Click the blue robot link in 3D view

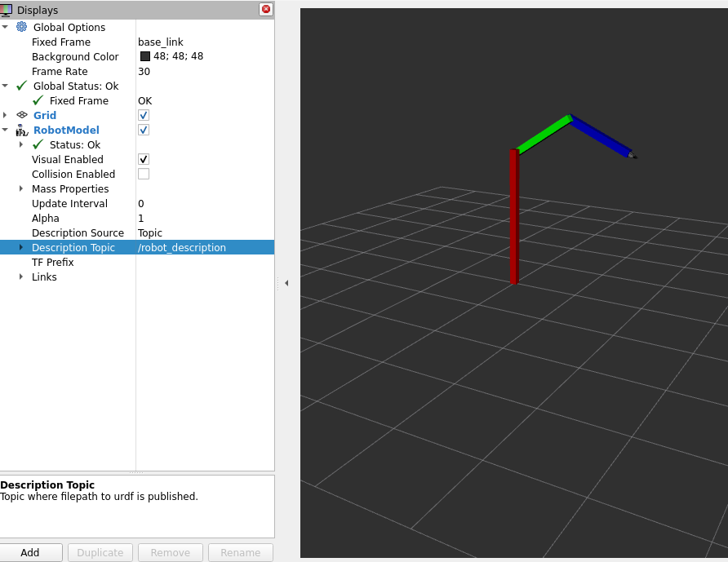[x=601, y=137]
